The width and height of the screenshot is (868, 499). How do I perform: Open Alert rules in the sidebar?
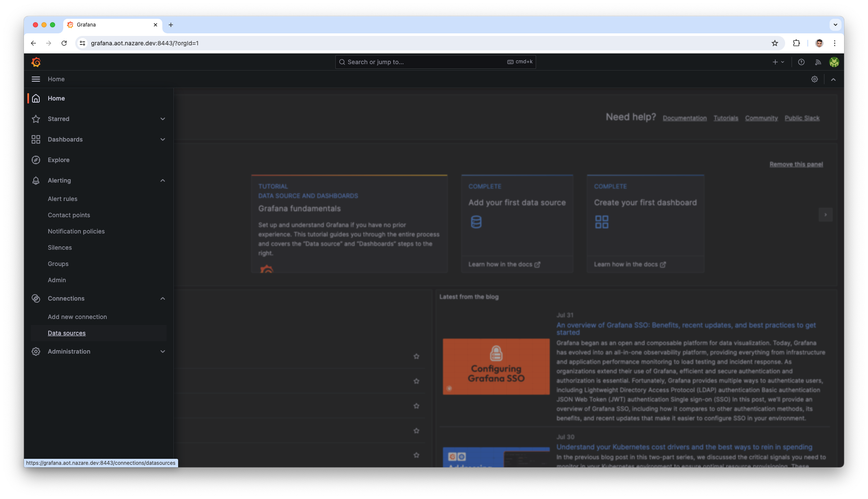tap(63, 199)
